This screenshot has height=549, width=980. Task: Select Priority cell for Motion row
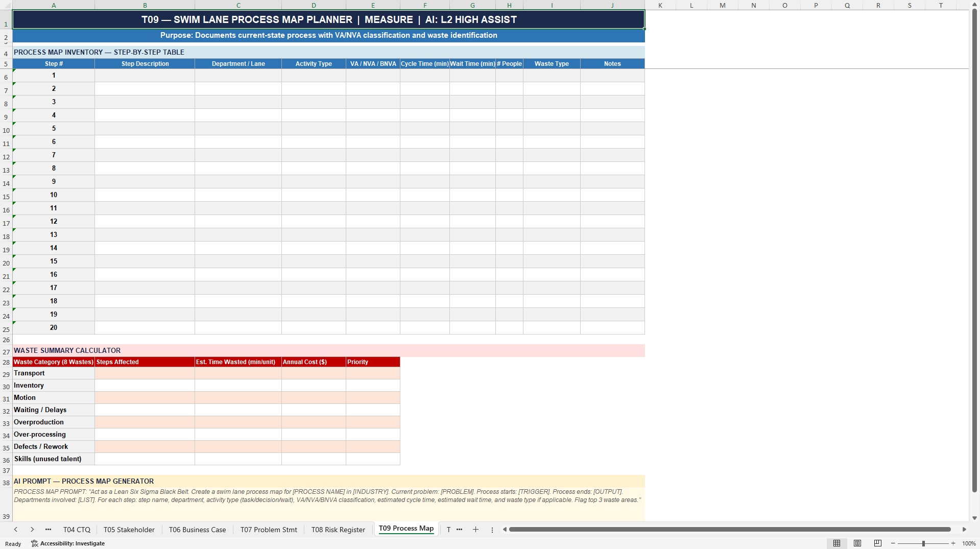pyautogui.click(x=373, y=398)
